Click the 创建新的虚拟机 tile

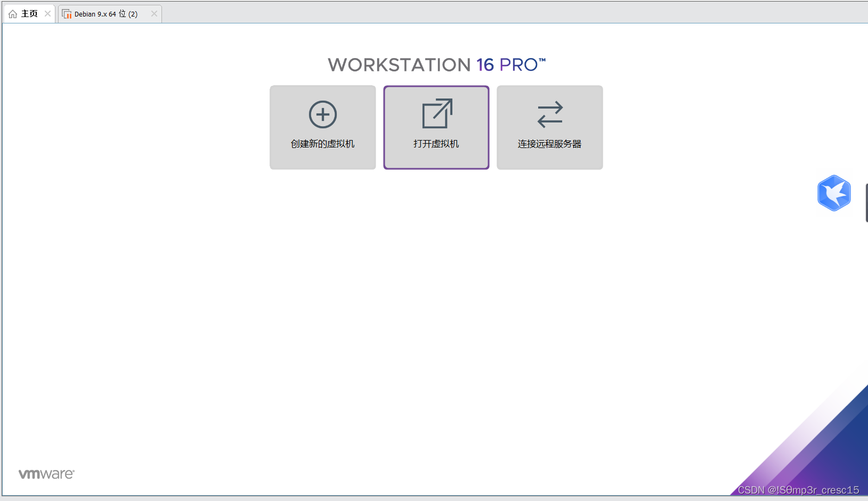pos(323,127)
